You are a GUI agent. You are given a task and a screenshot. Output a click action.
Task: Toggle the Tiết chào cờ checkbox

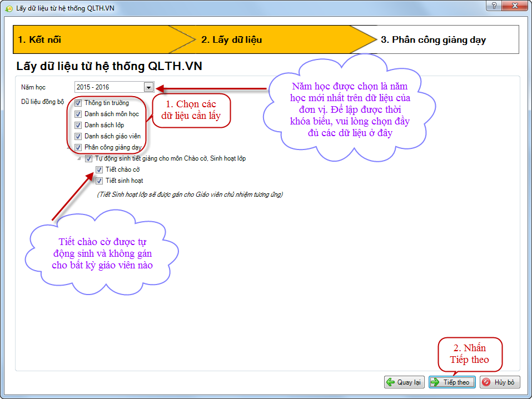99,169
